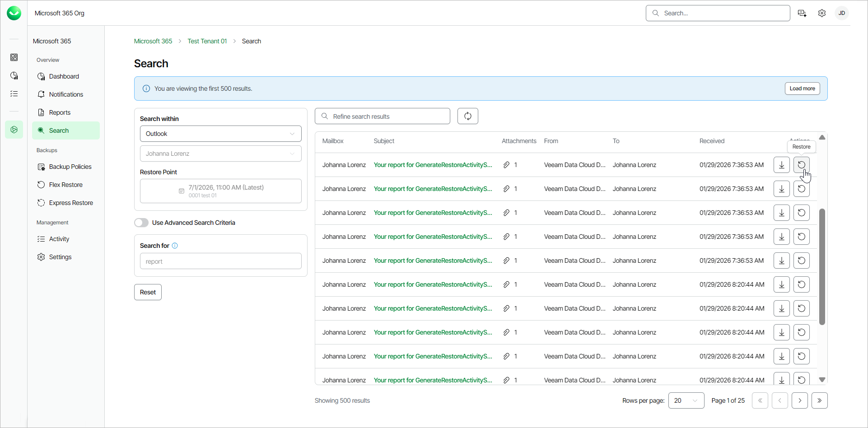Follow the Test Tenant 01 breadcrumb link

point(207,41)
